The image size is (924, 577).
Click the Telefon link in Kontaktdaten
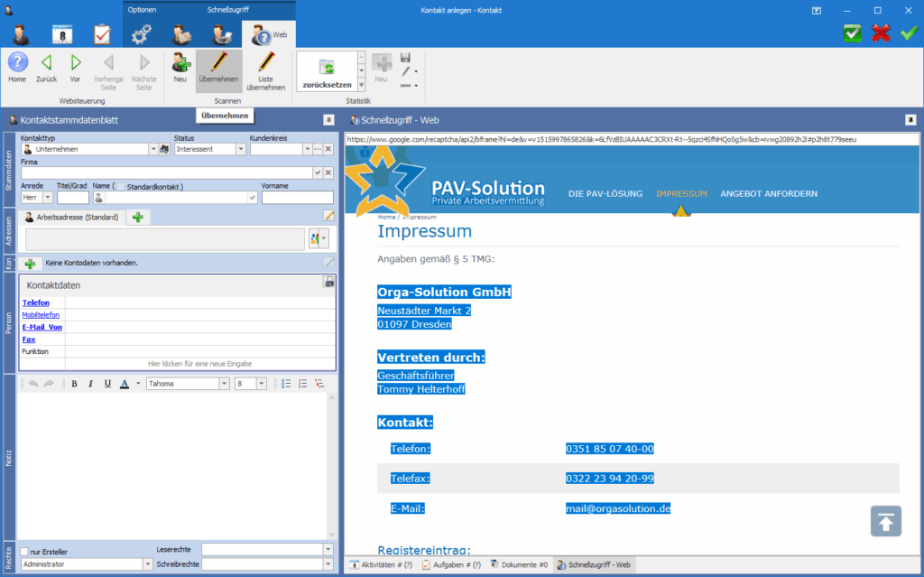click(x=35, y=302)
